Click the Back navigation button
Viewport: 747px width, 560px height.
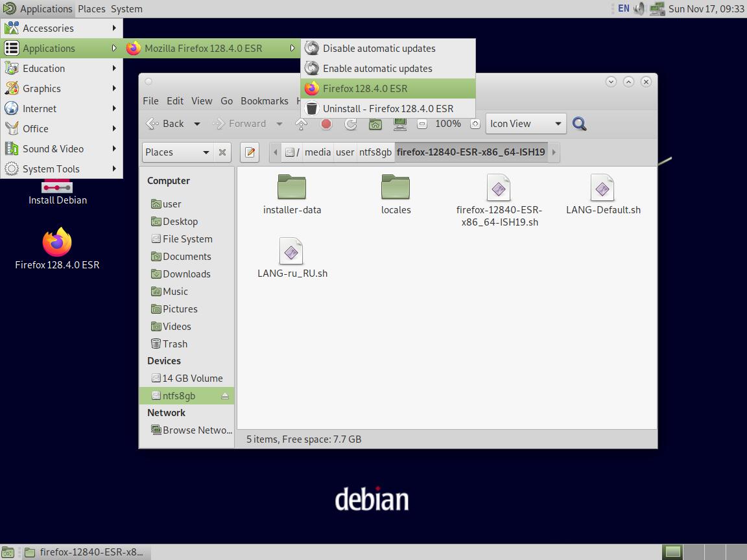(x=165, y=124)
